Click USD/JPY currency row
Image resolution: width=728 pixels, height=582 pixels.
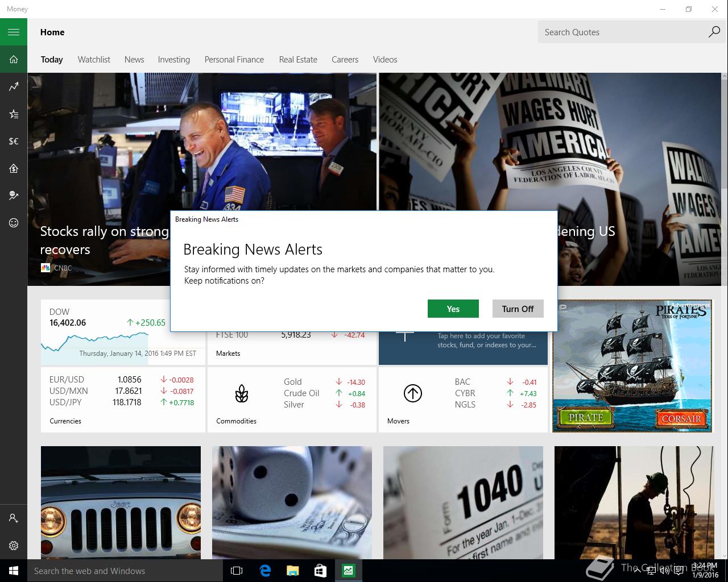point(122,402)
